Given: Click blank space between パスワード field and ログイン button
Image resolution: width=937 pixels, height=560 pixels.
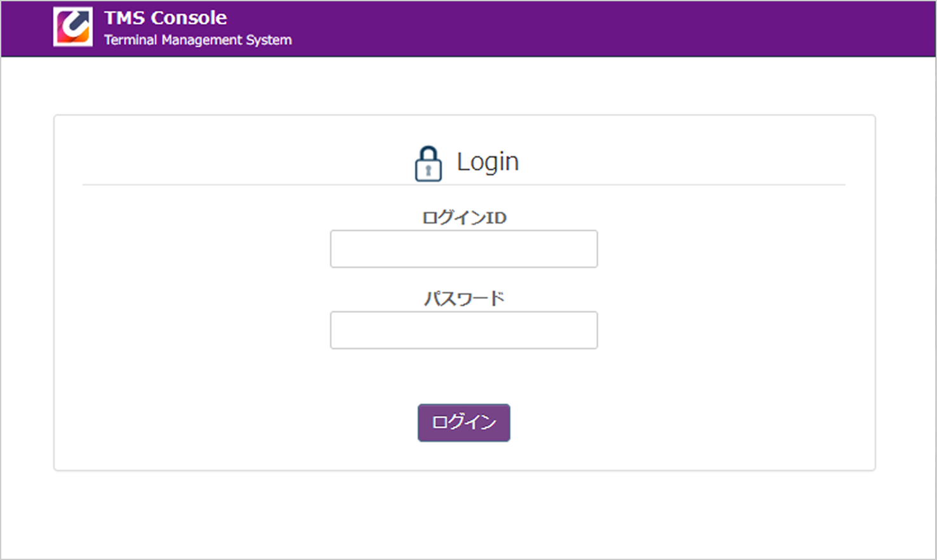Looking at the screenshot, I should pyautogui.click(x=463, y=377).
